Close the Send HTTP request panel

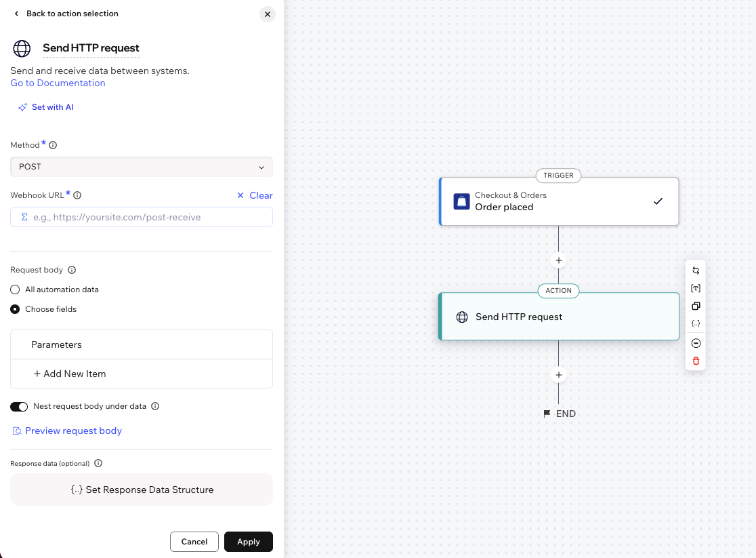click(x=268, y=14)
